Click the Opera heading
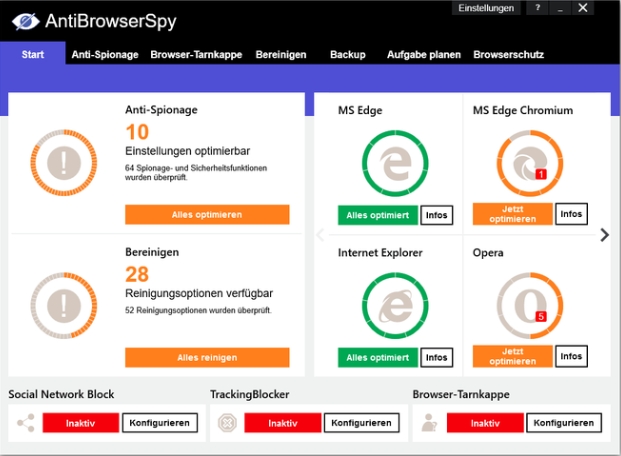 click(488, 252)
